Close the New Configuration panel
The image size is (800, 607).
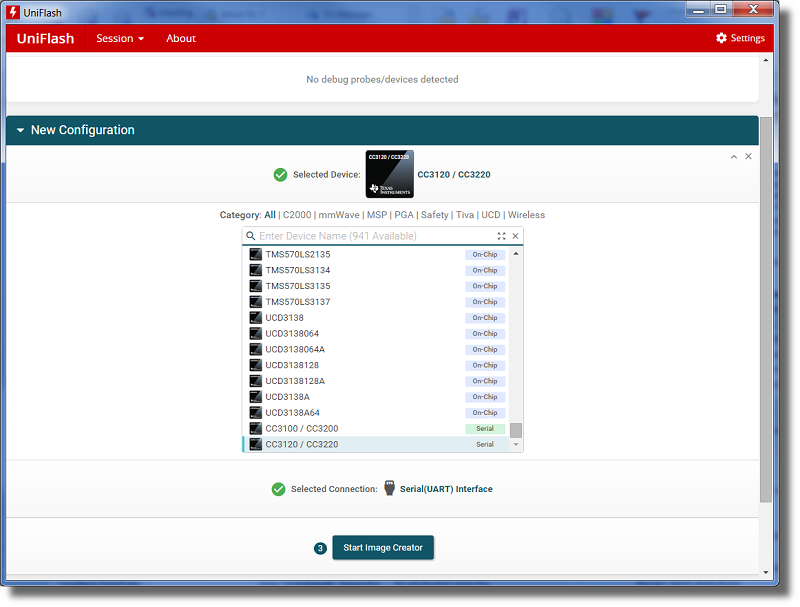point(748,157)
